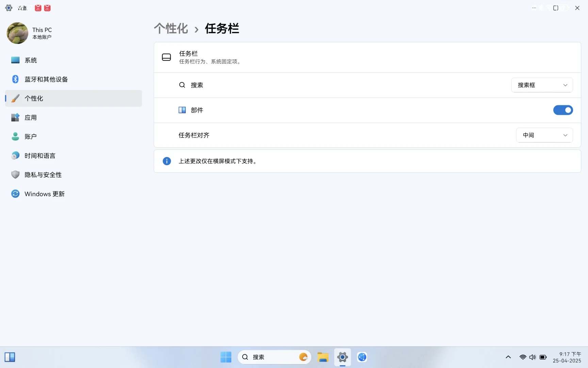This screenshot has height=368, width=588.
Task: Open the 搜索框 dropdown for search style
Action: coord(542,85)
